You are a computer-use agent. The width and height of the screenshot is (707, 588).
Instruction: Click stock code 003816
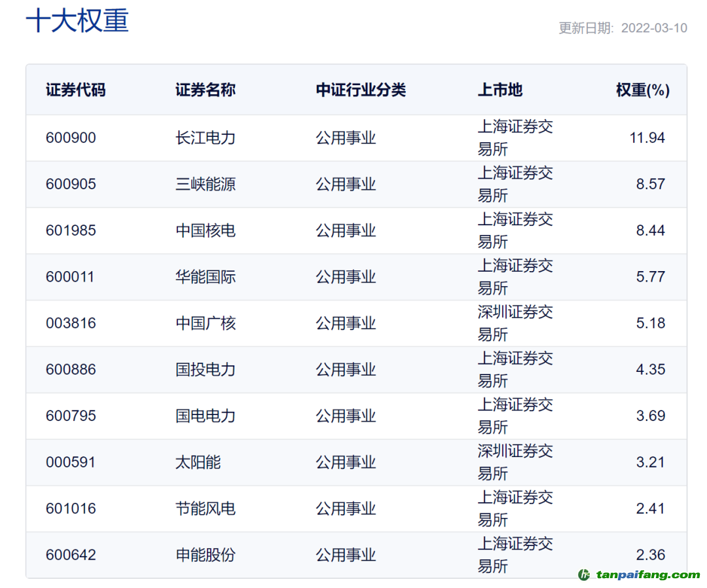click(x=71, y=323)
